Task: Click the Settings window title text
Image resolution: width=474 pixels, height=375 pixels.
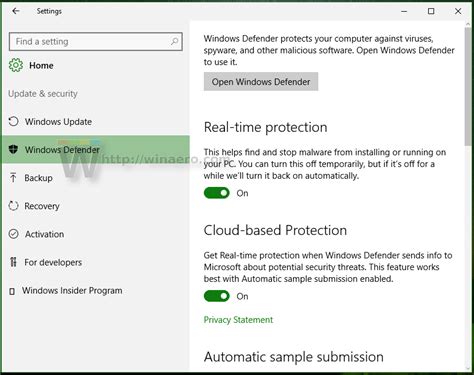Action: (49, 11)
